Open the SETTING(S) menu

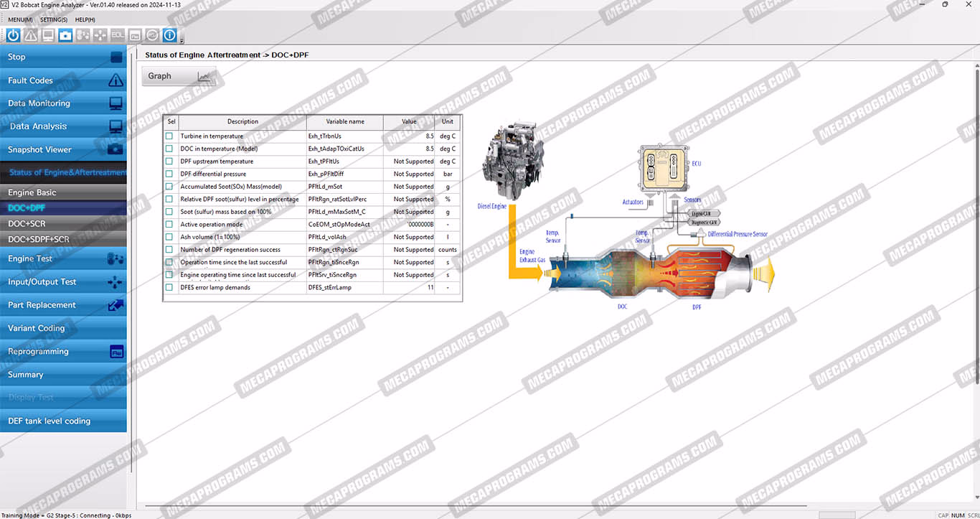point(54,19)
